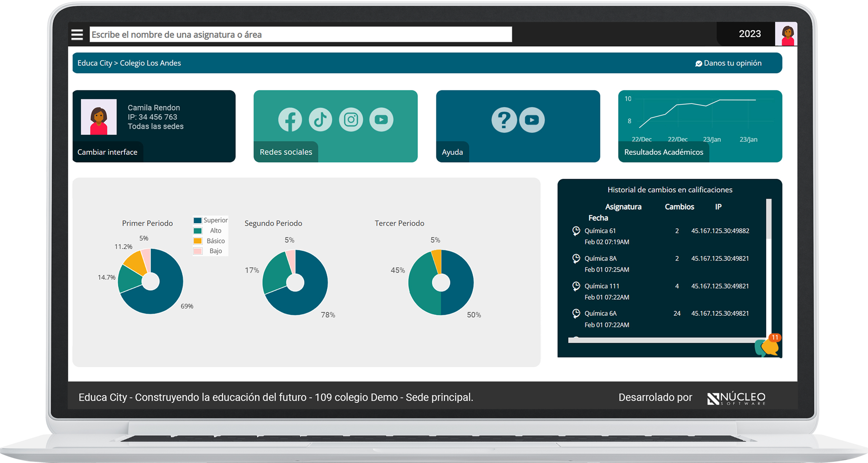Open the Instagram icon

351,119
